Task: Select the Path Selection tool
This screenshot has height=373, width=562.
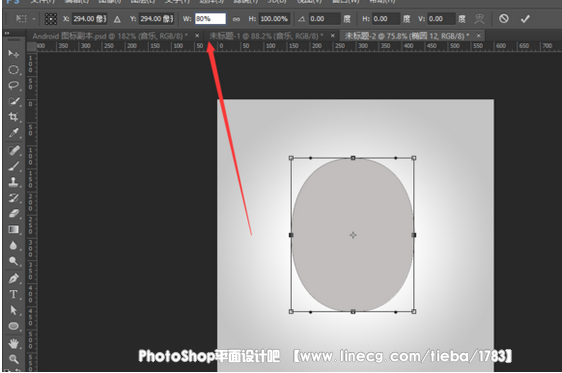Action: pyautogui.click(x=14, y=310)
